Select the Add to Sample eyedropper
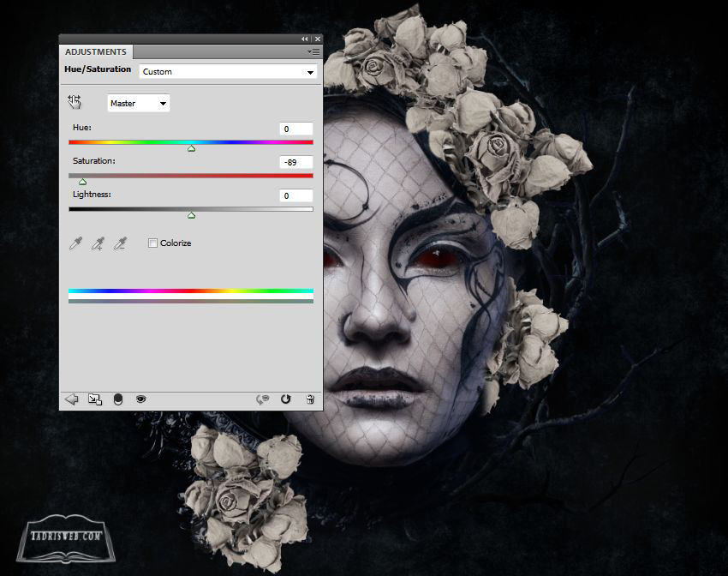Screen dimensions: 728x576 pyautogui.click(x=98, y=243)
